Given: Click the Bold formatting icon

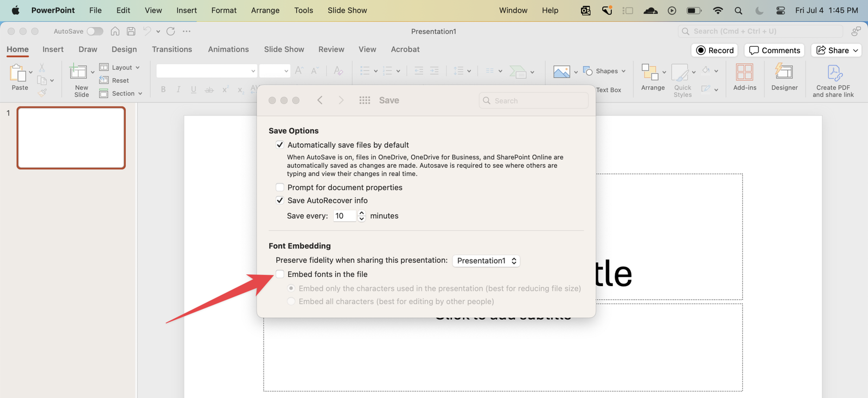Looking at the screenshot, I should point(163,90).
